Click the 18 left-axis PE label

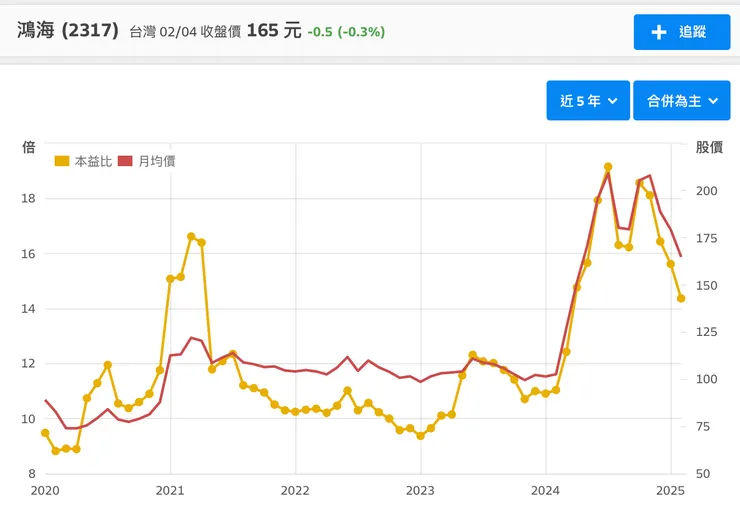[x=28, y=199]
